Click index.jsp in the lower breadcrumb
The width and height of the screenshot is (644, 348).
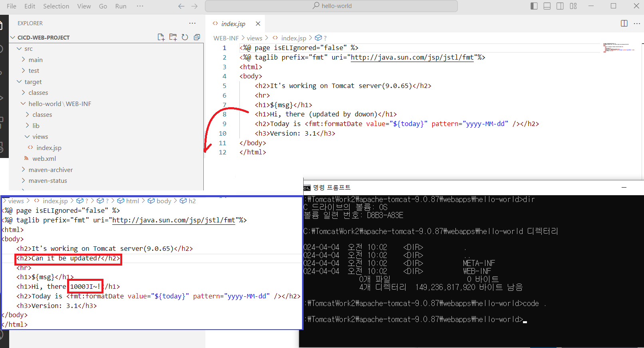[x=55, y=201]
